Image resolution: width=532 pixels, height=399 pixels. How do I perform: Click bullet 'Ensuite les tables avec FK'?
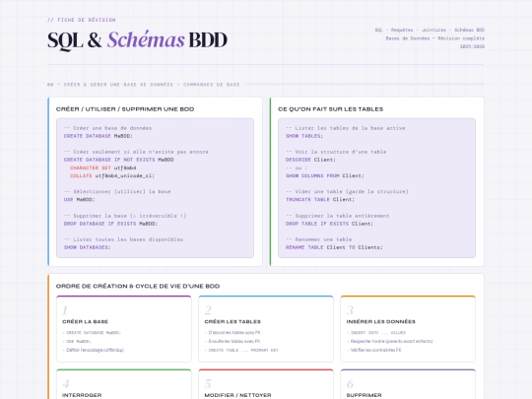tap(234, 341)
